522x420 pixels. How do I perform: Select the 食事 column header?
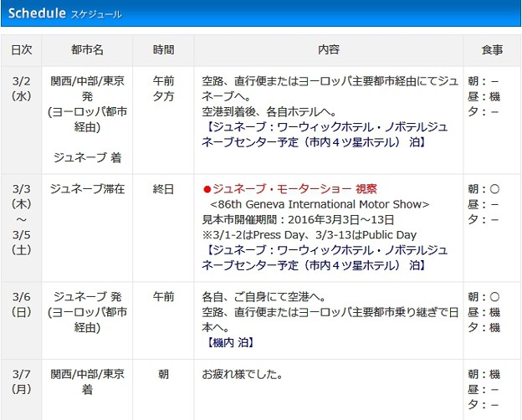pyautogui.click(x=492, y=50)
